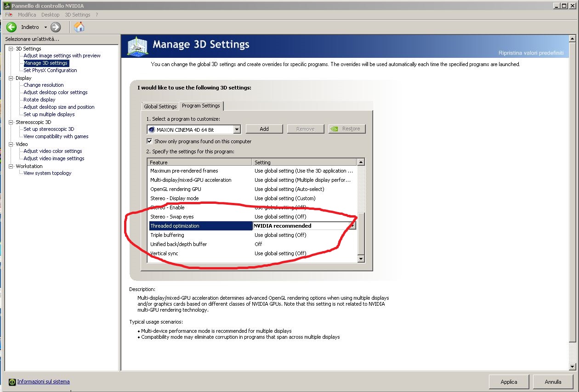Open Set up multiple displays
This screenshot has height=392, width=579.
tap(49, 114)
